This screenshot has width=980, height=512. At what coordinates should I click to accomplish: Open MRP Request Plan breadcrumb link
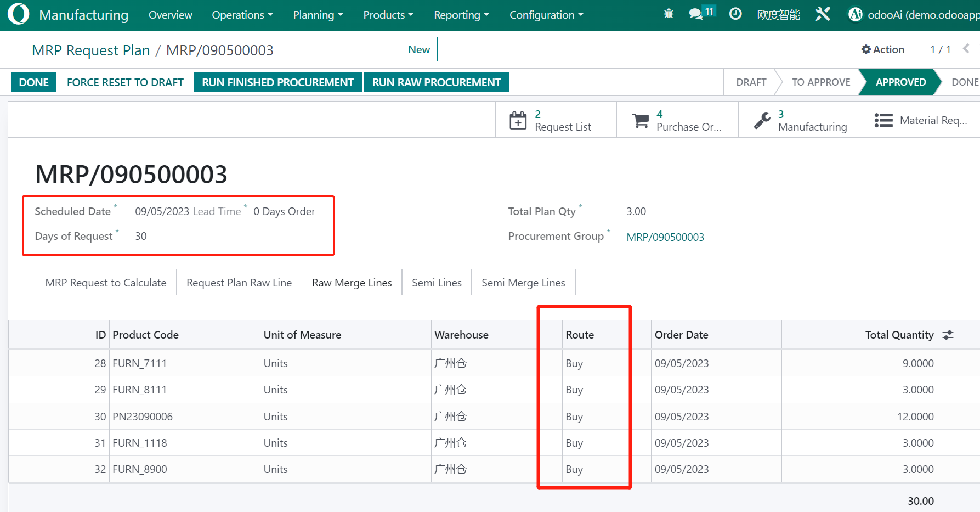(91, 50)
